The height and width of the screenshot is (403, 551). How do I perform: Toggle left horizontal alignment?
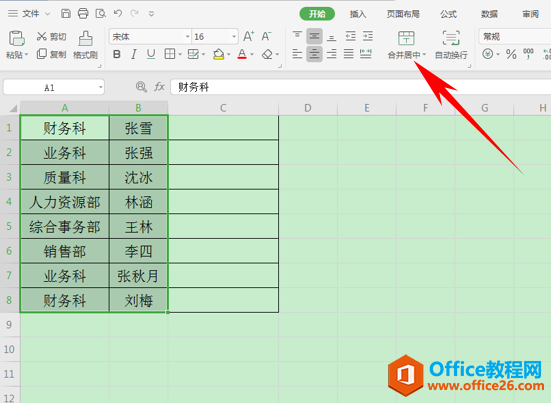(x=297, y=54)
